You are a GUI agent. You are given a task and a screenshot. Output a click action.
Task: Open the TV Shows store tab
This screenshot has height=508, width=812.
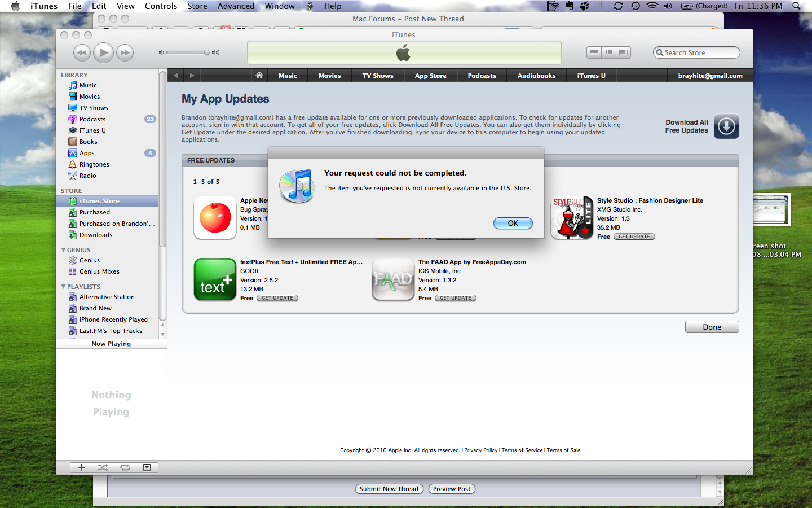(x=378, y=76)
